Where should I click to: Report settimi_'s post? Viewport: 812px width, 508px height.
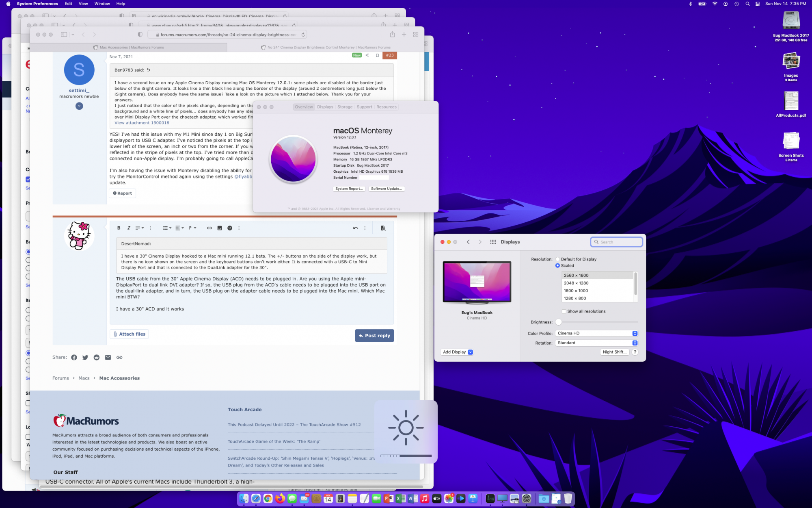pyautogui.click(x=122, y=193)
